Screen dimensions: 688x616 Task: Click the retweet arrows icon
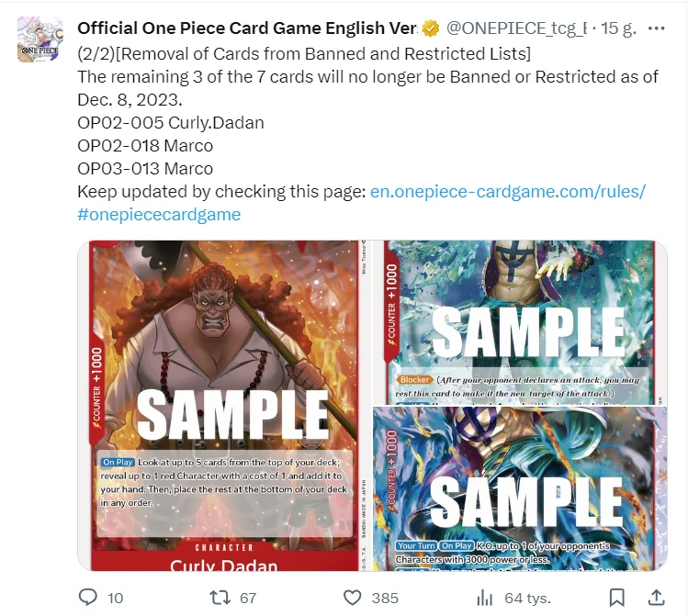click(x=220, y=598)
